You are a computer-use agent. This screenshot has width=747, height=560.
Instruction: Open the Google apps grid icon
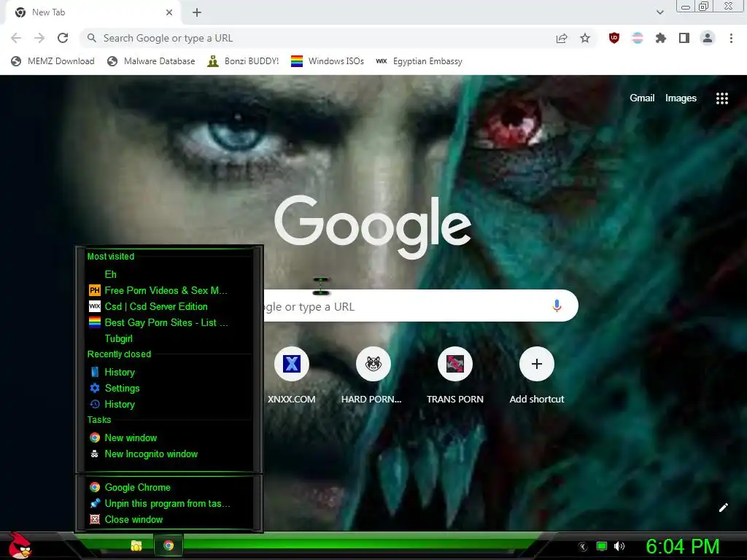(722, 98)
